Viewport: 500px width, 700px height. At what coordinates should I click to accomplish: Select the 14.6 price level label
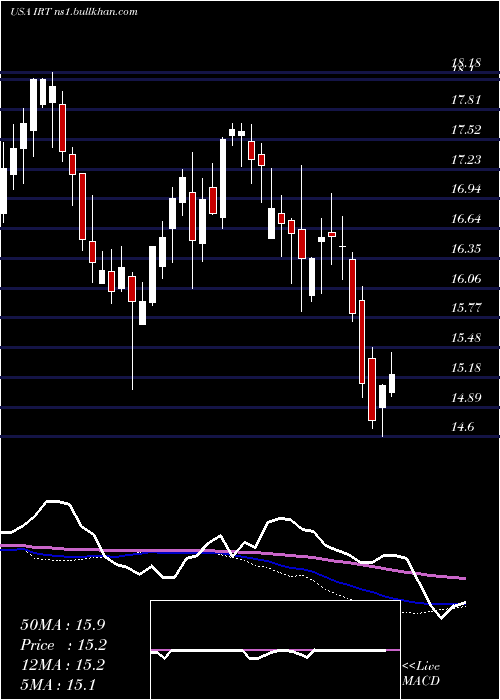[x=462, y=427]
